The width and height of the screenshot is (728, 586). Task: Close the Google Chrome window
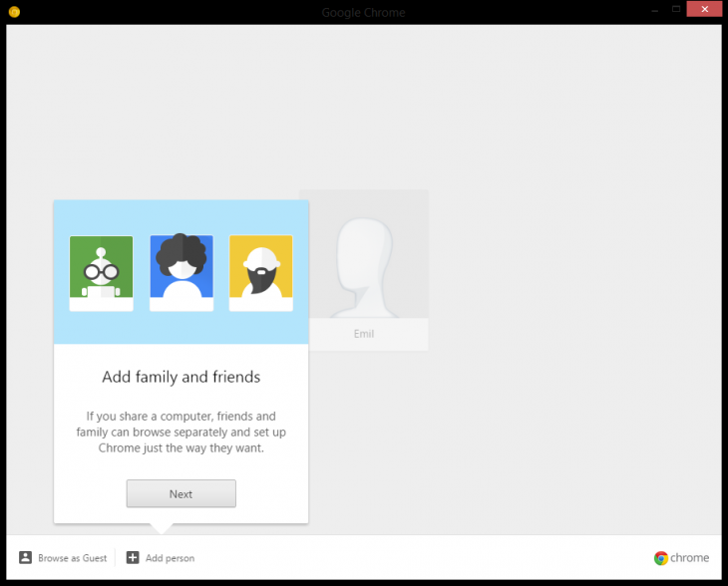(705, 10)
